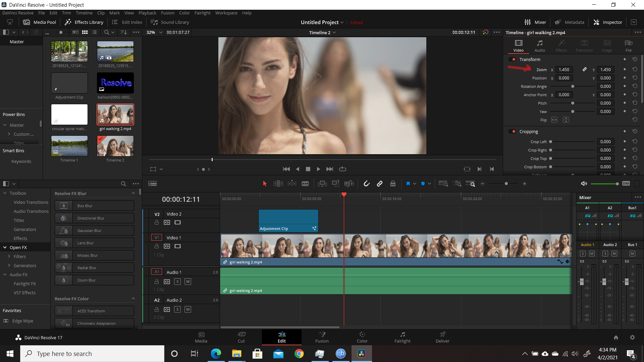Disable the Transform section toggle
This screenshot has height=362, width=644.
(x=512, y=59)
